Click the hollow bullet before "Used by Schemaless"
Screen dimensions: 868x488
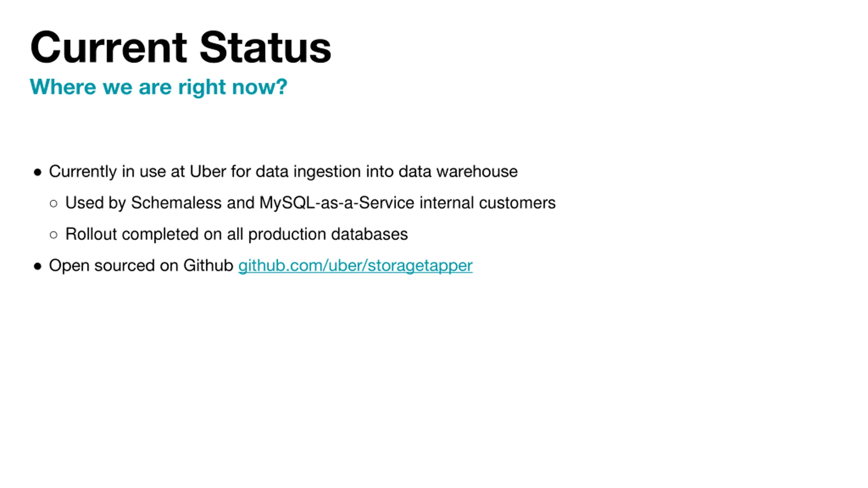point(53,204)
